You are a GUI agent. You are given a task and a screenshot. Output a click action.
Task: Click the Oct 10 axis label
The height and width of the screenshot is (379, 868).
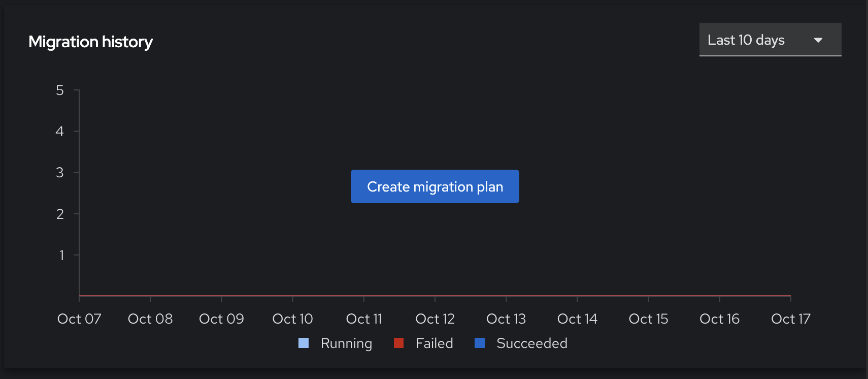(x=292, y=319)
